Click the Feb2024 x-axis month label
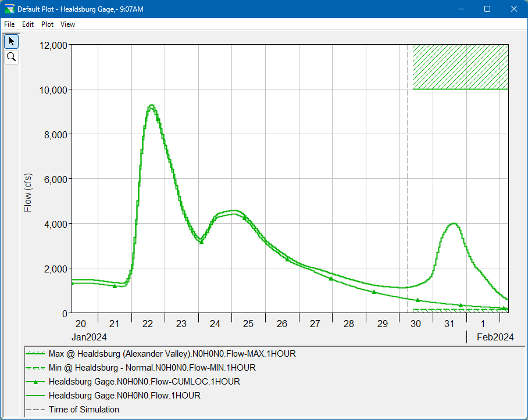Screen dimensions: 528x420 pyautogui.click(x=495, y=337)
